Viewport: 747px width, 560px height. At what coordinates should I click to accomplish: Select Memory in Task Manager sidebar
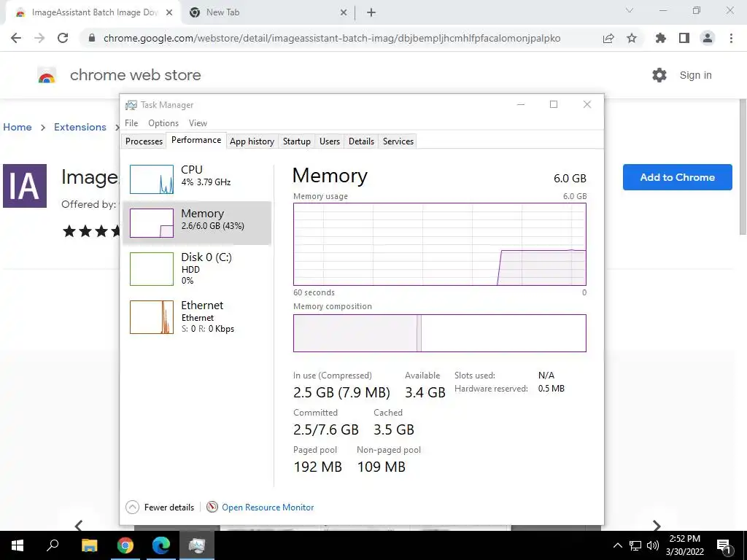[197, 223]
